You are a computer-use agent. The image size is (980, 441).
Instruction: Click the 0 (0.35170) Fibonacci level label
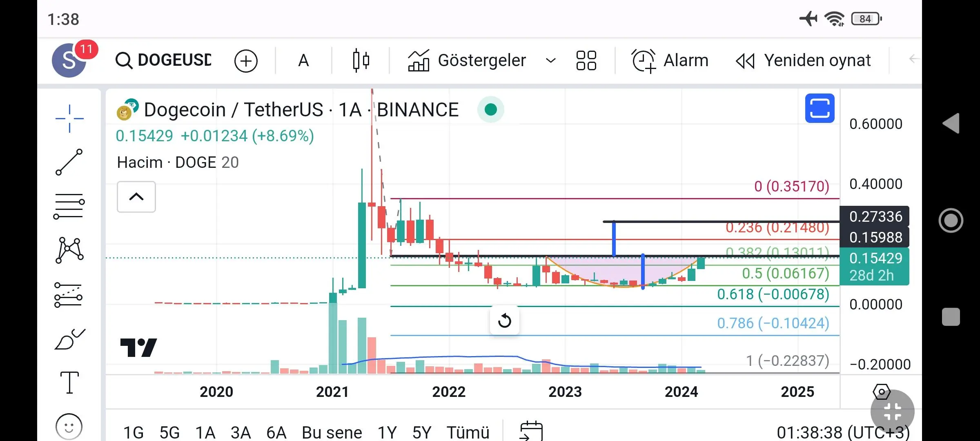tap(792, 186)
